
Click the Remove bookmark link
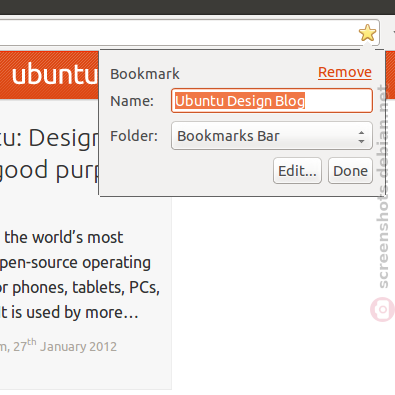pyautogui.click(x=345, y=72)
